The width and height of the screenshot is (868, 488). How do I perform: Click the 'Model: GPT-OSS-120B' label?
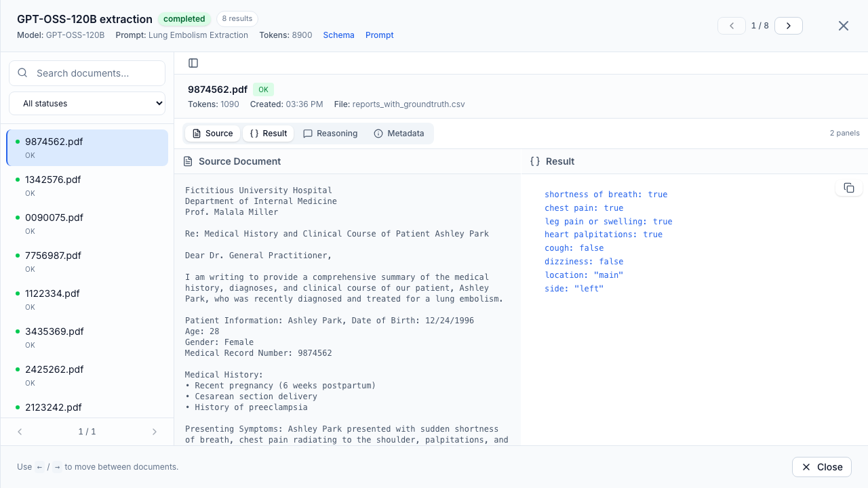click(x=60, y=35)
